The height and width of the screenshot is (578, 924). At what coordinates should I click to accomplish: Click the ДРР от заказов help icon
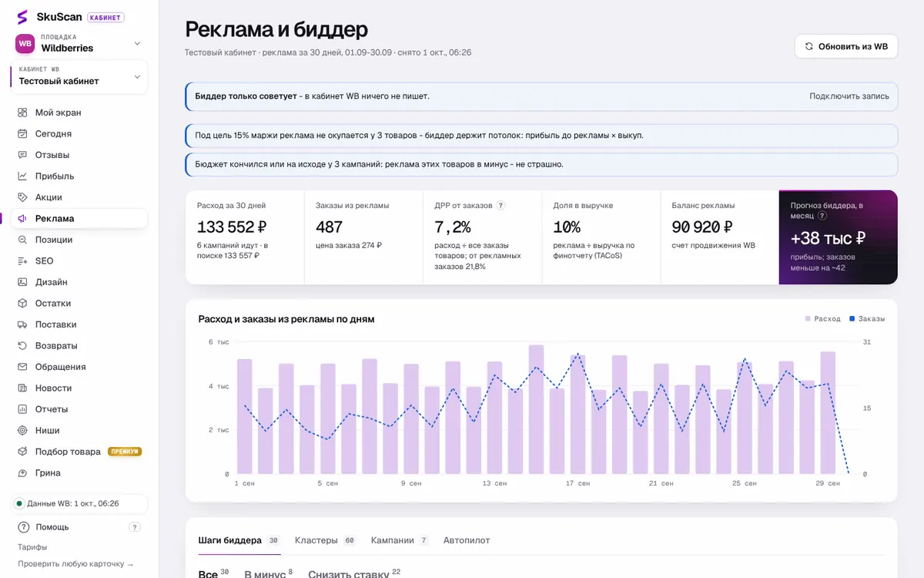(x=500, y=206)
